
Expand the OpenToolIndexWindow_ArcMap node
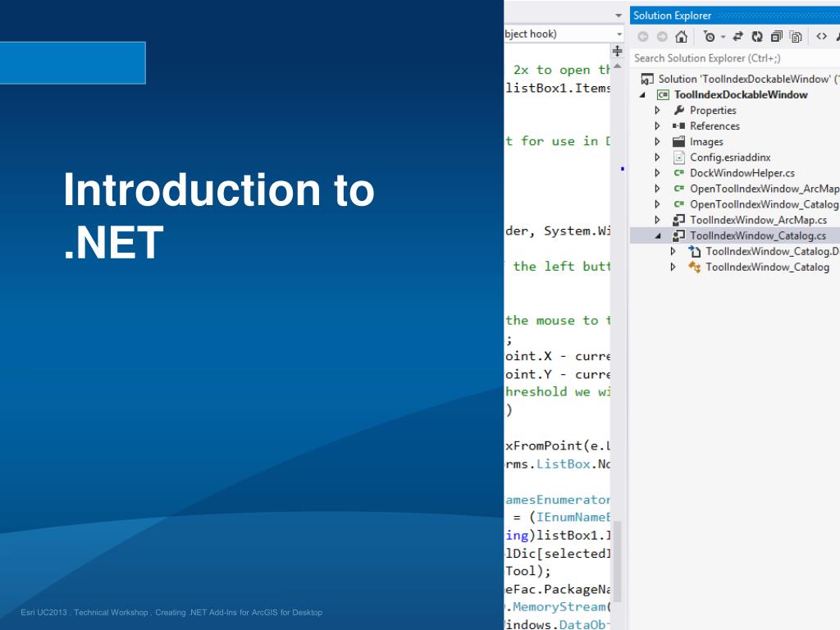tap(658, 189)
